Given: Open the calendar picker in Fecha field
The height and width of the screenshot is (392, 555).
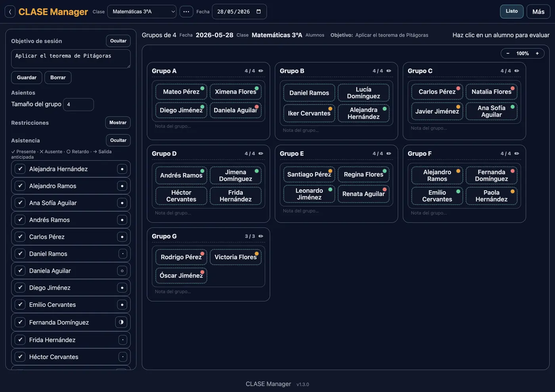Looking at the screenshot, I should 258,11.
